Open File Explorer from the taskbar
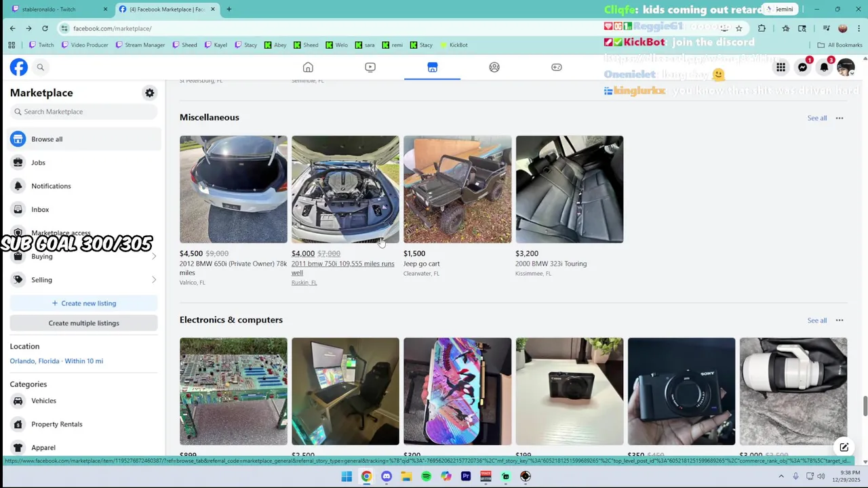The height and width of the screenshot is (488, 868). point(406,476)
